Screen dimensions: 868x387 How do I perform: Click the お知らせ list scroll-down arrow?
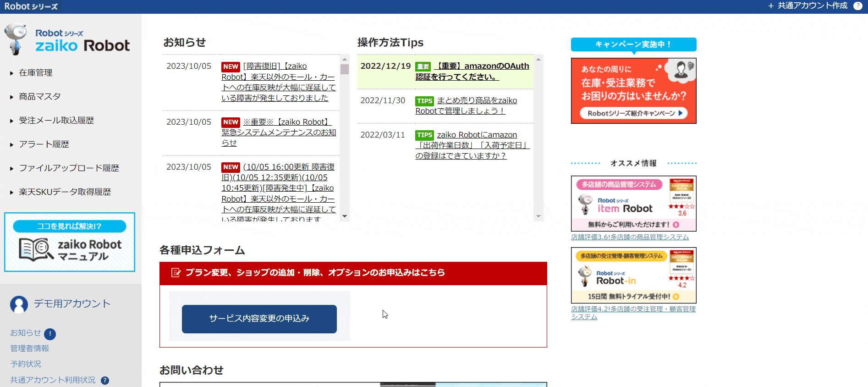(345, 216)
